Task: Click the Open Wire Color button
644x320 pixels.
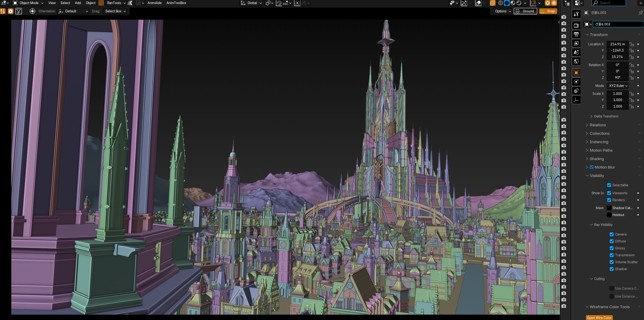Action: coord(599,317)
